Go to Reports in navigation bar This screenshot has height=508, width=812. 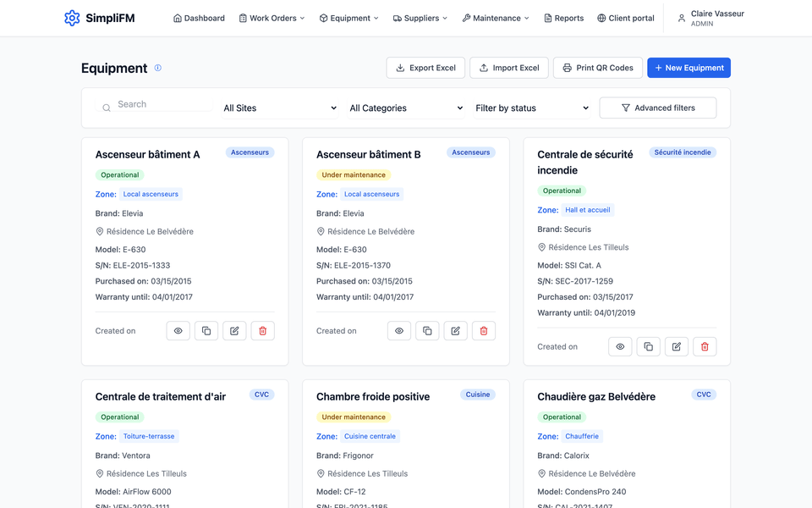click(563, 18)
